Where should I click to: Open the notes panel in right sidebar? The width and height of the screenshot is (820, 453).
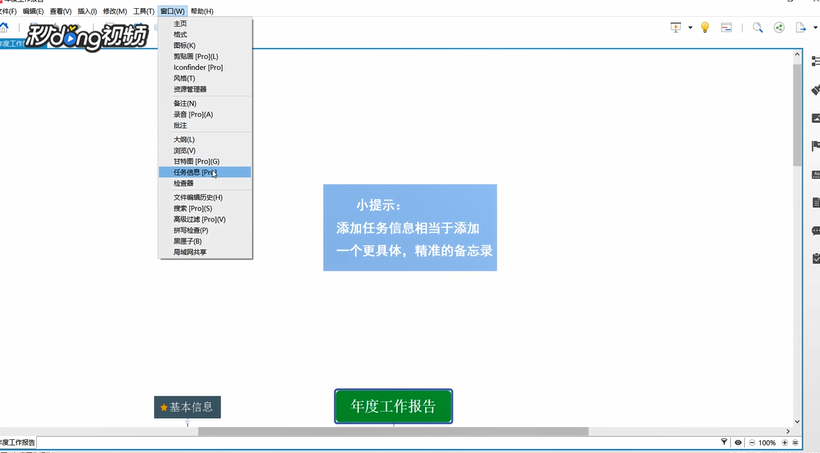(815, 202)
